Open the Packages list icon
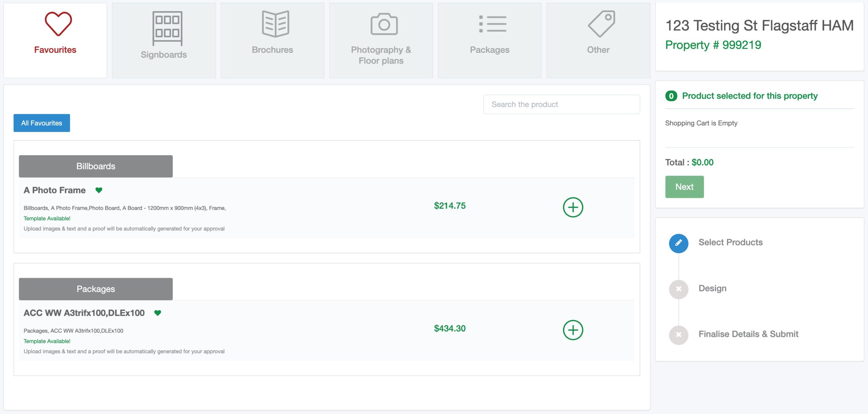Viewport: 868px width, 414px height. 492,24
